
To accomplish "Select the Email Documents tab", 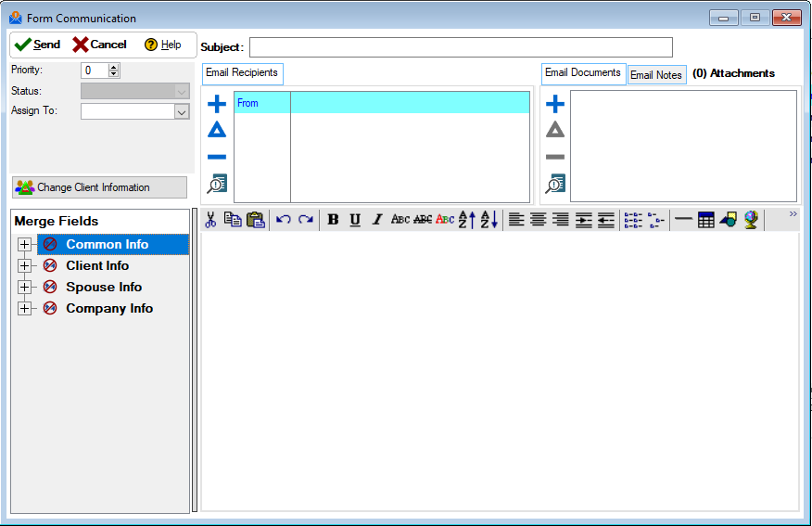I will (x=583, y=73).
